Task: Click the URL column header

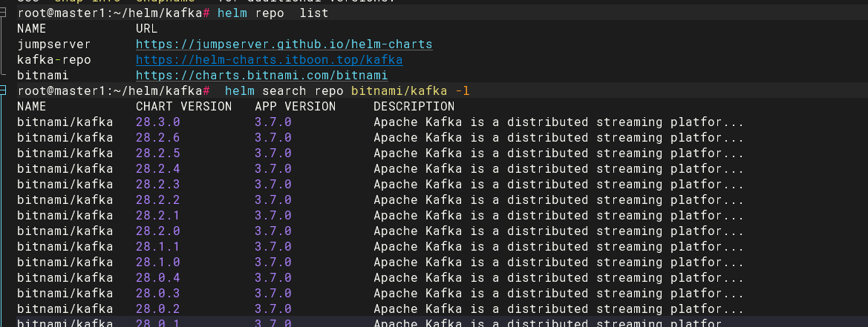Action: (x=147, y=29)
